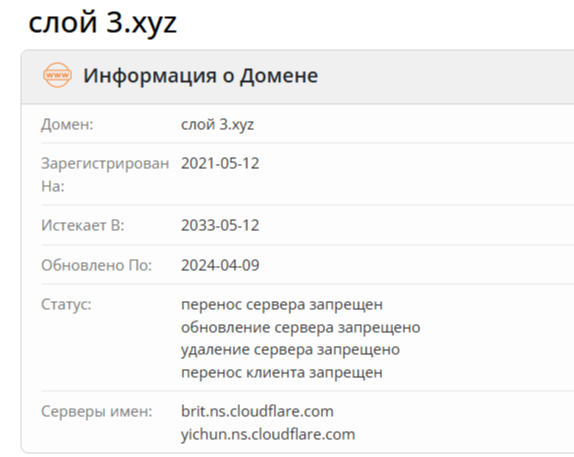
Task: Click the Зарегистрирован На label
Action: click(x=105, y=175)
